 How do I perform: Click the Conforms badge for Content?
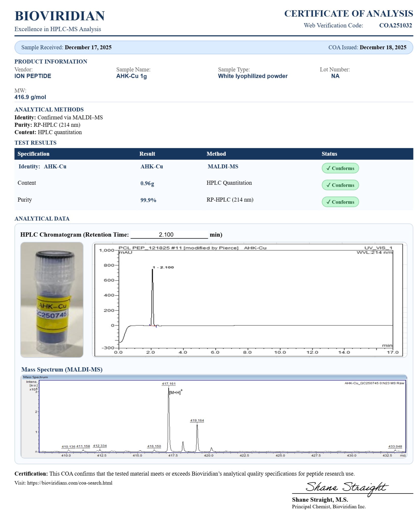tap(340, 185)
